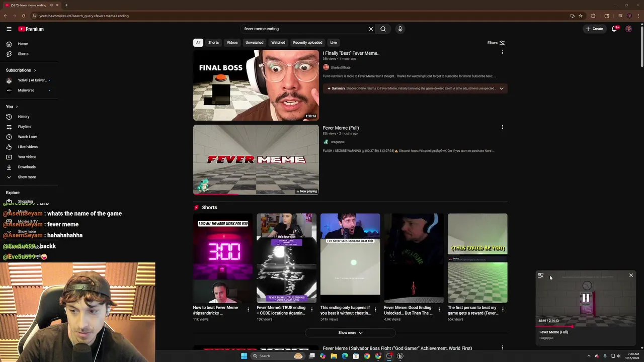Screen dimensions: 644x362
Task: Open the Chrome extensions puzzle icon
Action: (593, 16)
